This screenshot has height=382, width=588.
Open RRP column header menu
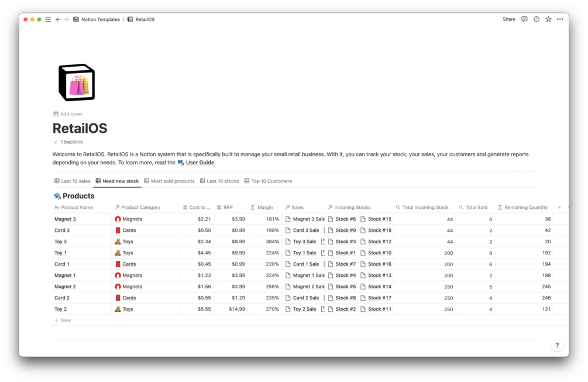pos(225,207)
